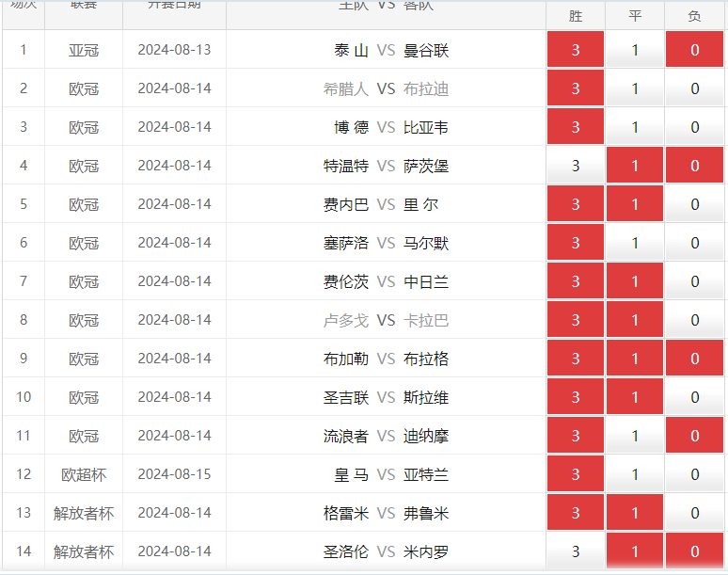Screen dimensions: 728x575
Task: Toggle loss (0) for 泰山 VS 曼谷联
Action: [694, 49]
